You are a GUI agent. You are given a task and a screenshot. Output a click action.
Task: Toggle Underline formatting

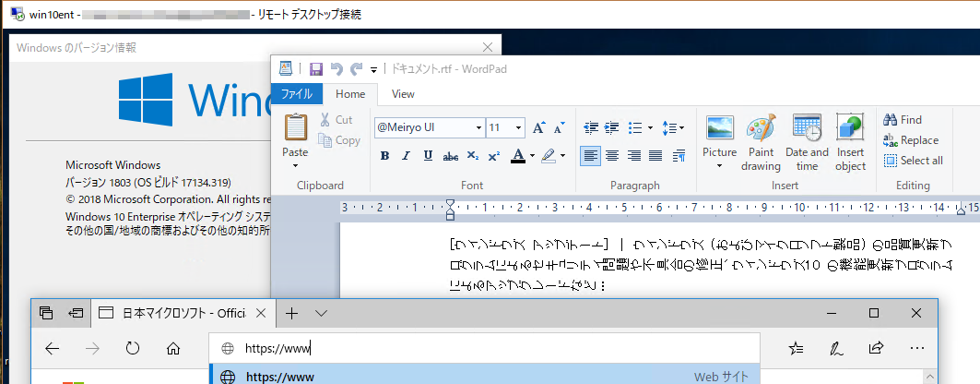tap(428, 156)
